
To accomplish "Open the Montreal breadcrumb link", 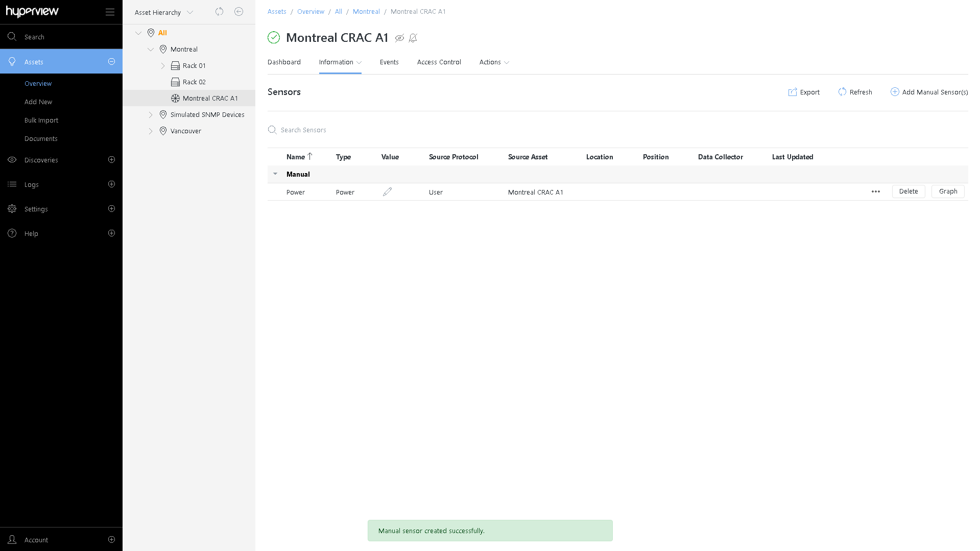I will [366, 11].
